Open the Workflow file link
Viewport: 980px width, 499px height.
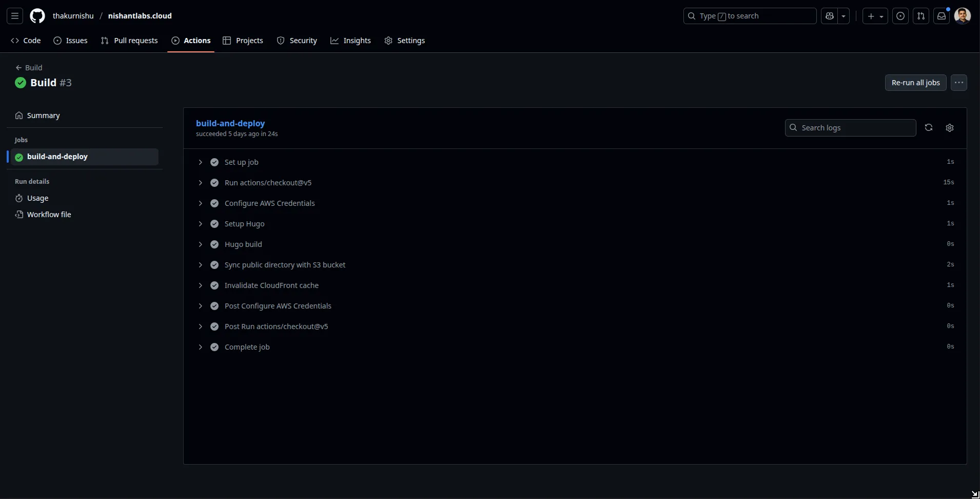point(49,215)
